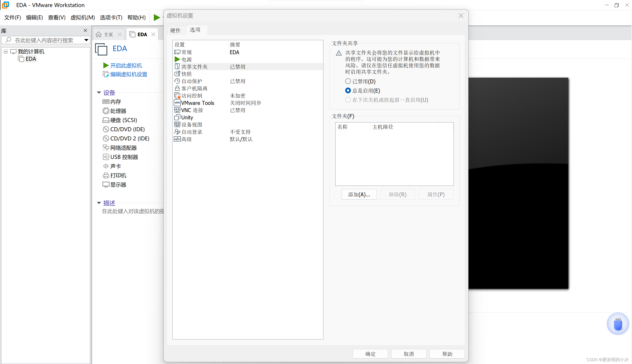The image size is (632, 364).
Task: Click the 自动登录 autologin user icon
Action: point(177,132)
